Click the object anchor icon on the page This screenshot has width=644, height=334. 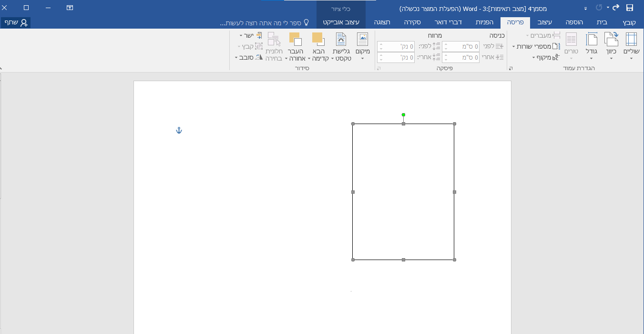click(179, 130)
